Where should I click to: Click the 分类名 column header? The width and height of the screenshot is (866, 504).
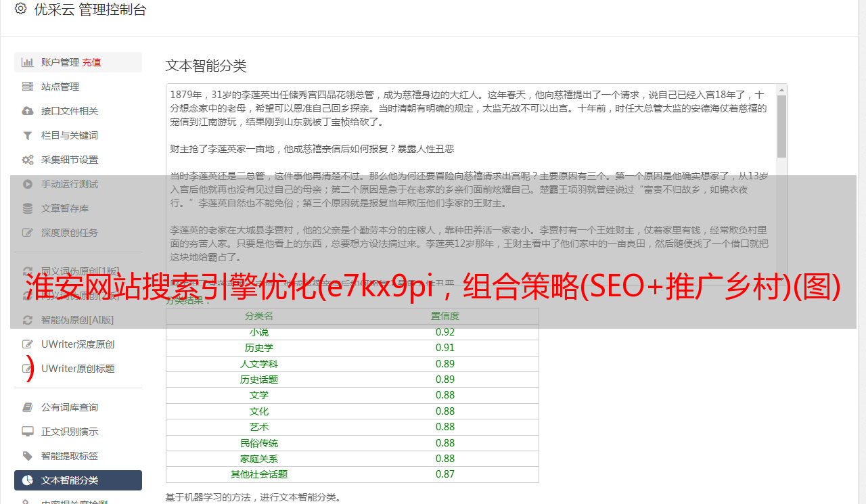(x=259, y=316)
